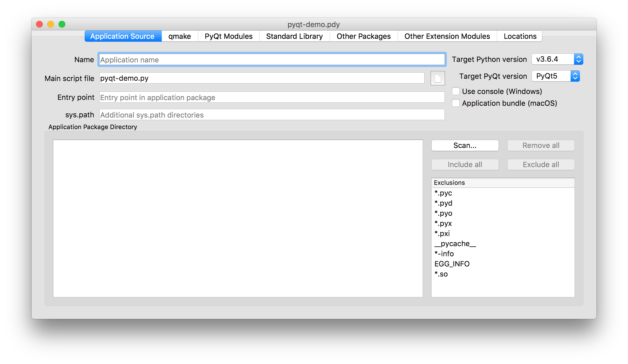Open Target Python version dropdown
The height and width of the screenshot is (364, 628).
tap(557, 59)
